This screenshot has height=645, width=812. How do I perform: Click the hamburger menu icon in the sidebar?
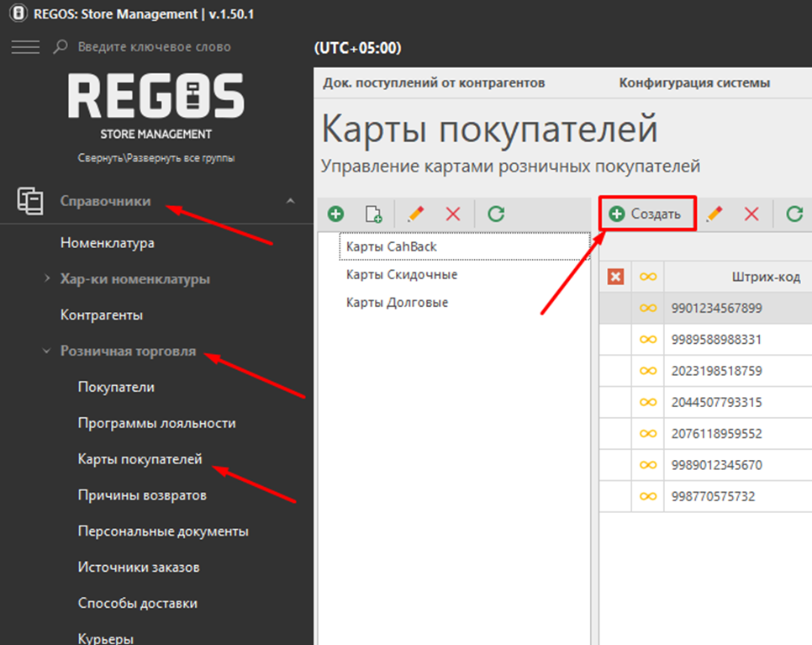coord(25,47)
